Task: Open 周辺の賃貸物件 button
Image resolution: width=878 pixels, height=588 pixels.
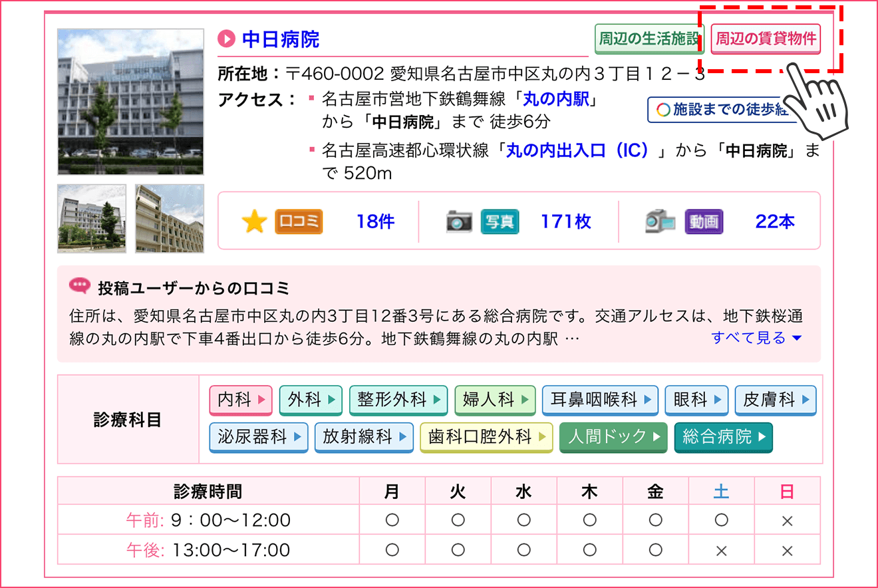Action: (765, 39)
